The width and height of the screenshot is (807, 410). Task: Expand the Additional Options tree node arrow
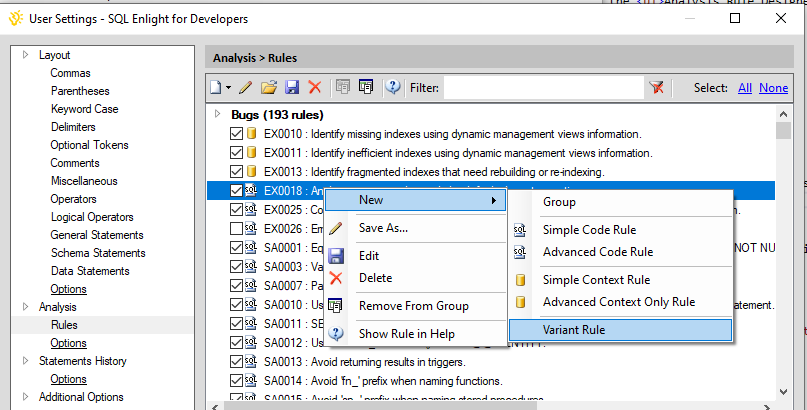coord(26,397)
